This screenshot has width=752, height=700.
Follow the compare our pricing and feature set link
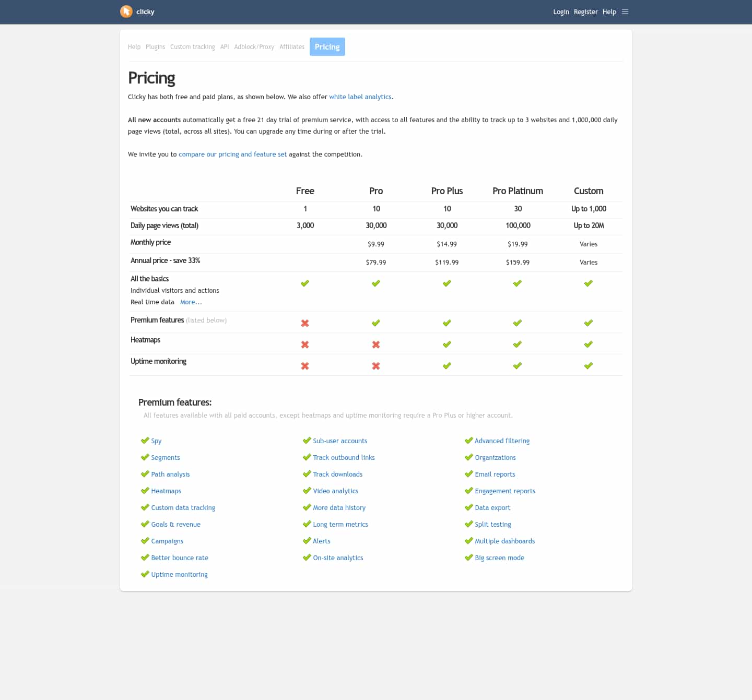point(232,154)
